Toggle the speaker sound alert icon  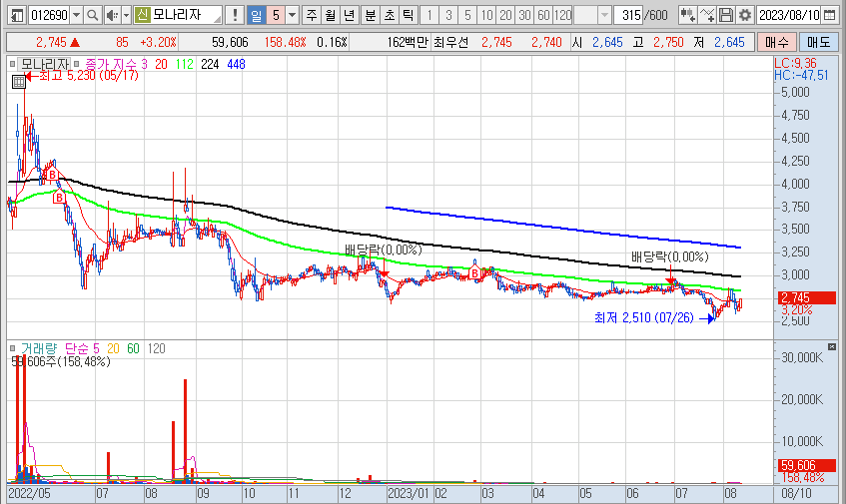point(112,15)
